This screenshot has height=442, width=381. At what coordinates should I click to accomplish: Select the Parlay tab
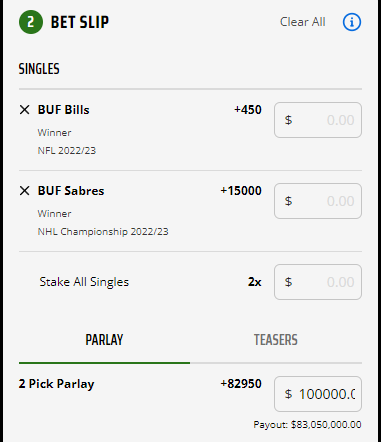104,340
